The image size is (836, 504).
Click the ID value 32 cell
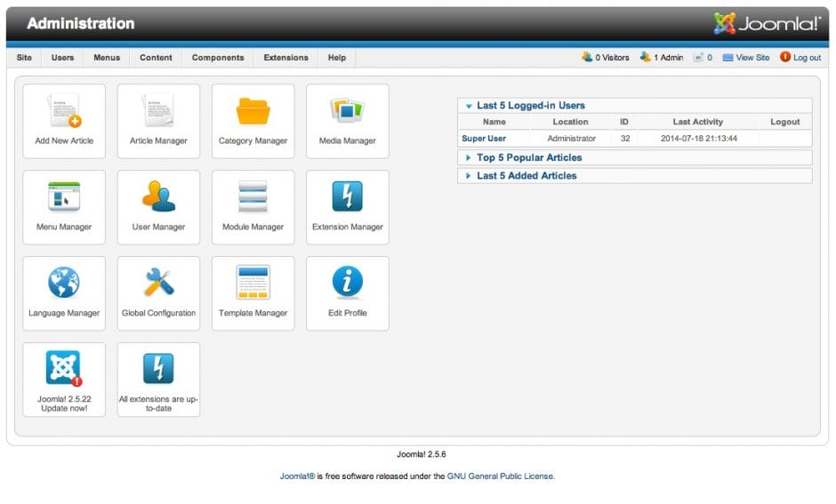(x=625, y=139)
